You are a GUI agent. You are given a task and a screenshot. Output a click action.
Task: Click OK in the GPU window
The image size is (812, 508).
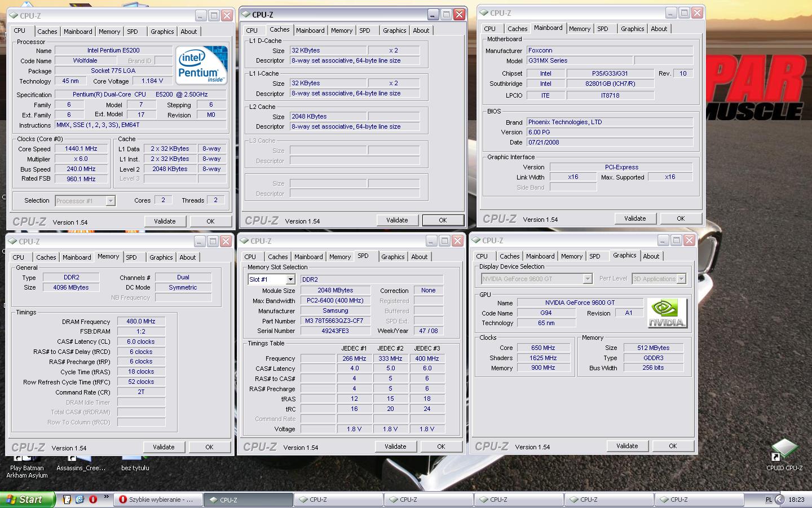click(673, 446)
